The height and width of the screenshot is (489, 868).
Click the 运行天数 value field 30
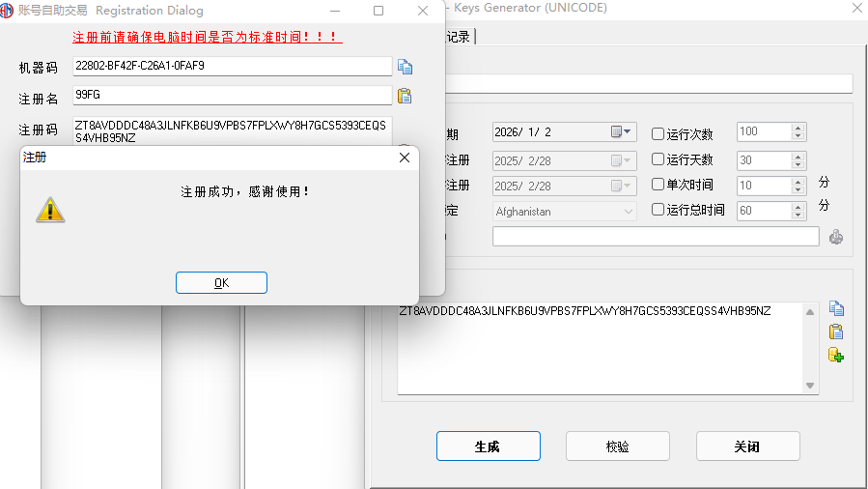point(765,160)
